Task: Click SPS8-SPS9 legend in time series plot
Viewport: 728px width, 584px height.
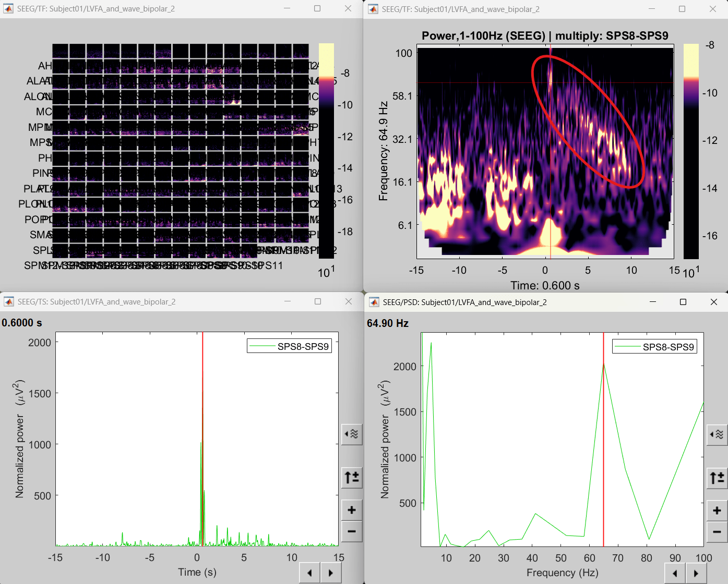Action: point(289,346)
